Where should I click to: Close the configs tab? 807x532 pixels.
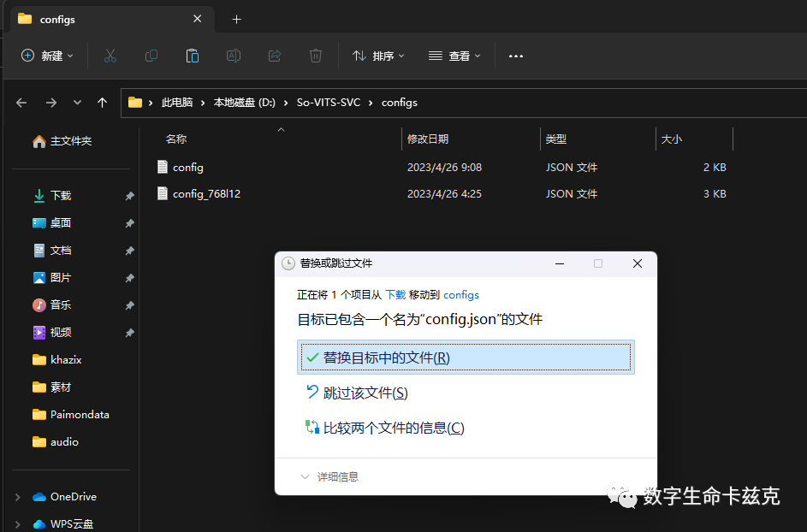pos(197,19)
